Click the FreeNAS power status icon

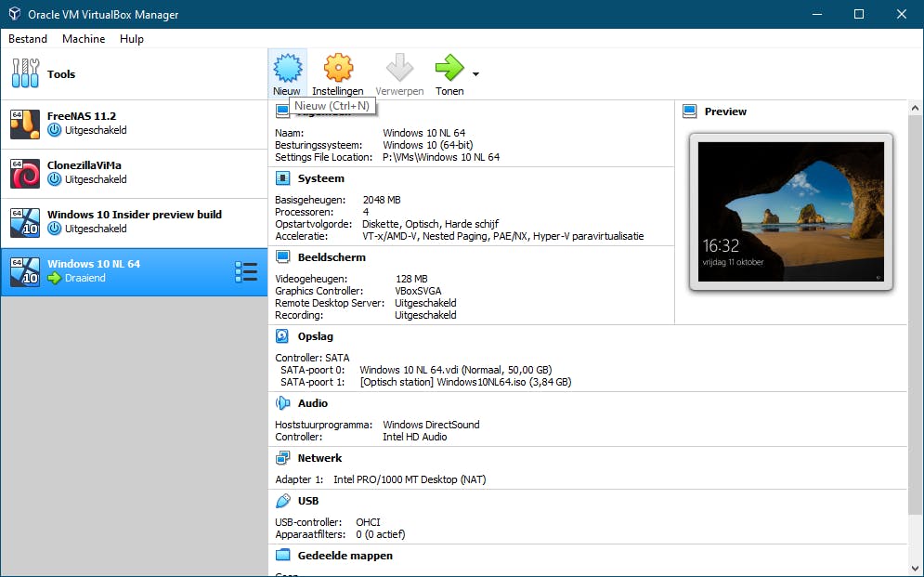[54, 130]
